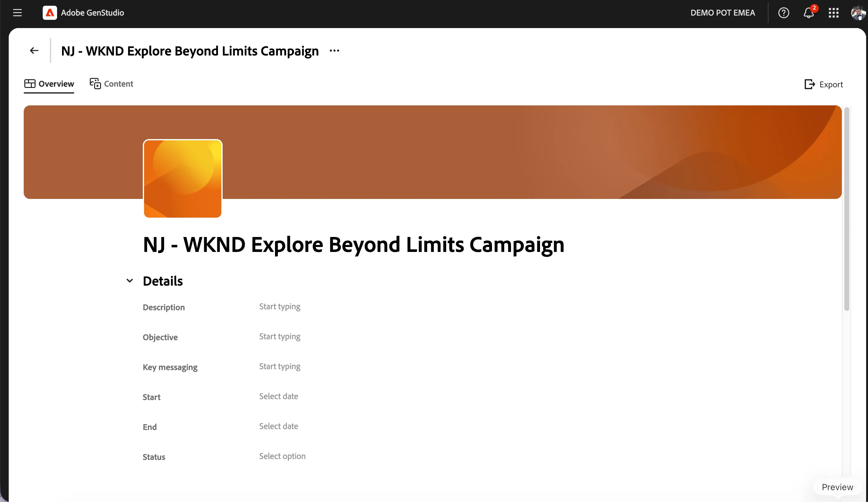This screenshot has height=502, width=868.
Task: Click the Key messaging text field
Action: click(x=280, y=367)
